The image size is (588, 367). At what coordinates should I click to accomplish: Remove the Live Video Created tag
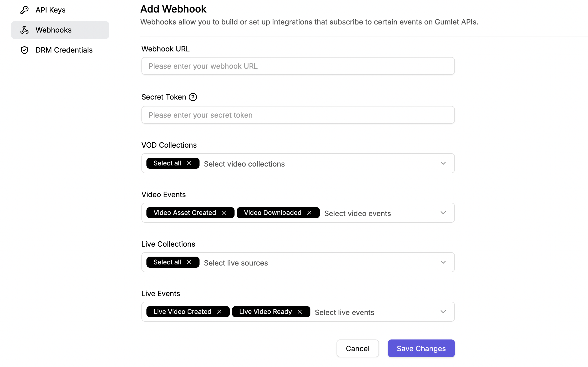coord(219,312)
